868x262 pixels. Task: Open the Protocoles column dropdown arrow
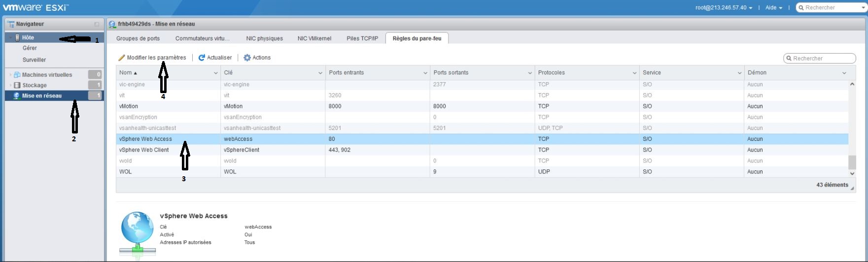coord(634,73)
